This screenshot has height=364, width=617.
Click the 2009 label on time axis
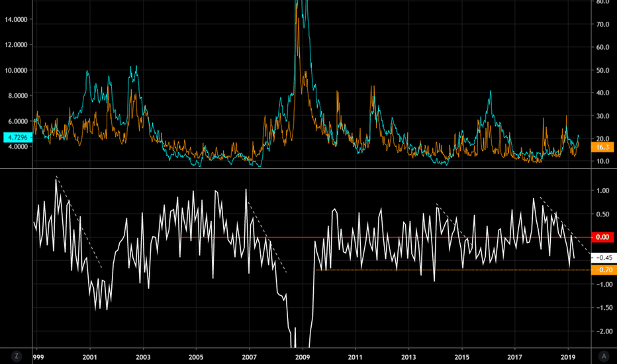[x=302, y=357]
